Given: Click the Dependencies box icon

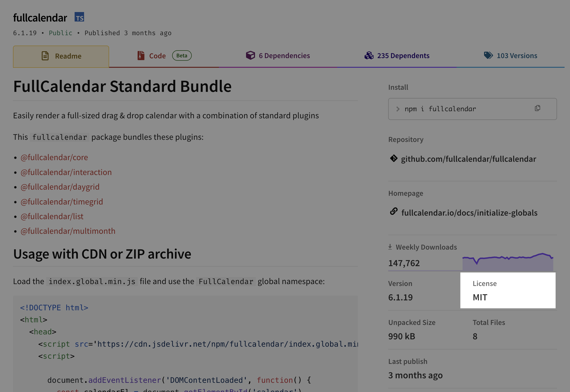Looking at the screenshot, I should (250, 55).
